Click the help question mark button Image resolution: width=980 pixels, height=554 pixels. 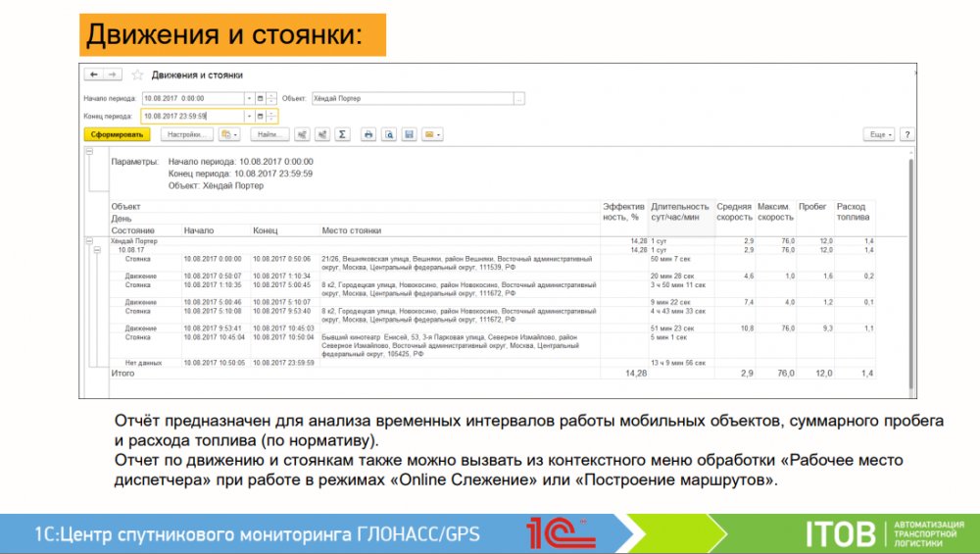[906, 134]
